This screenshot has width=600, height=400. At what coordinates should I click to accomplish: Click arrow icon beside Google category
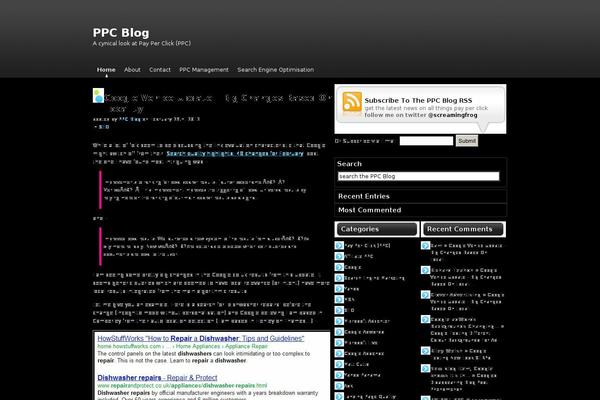(339, 267)
